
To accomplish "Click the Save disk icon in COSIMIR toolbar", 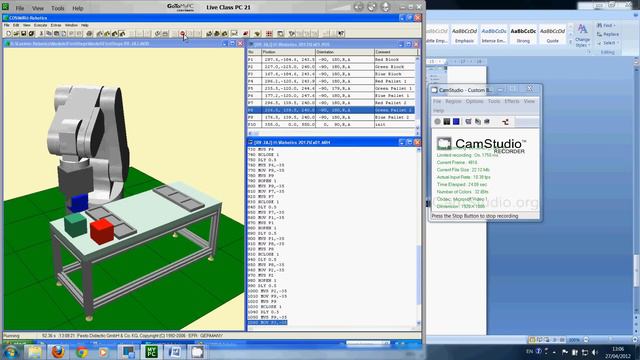I will tap(24, 33).
